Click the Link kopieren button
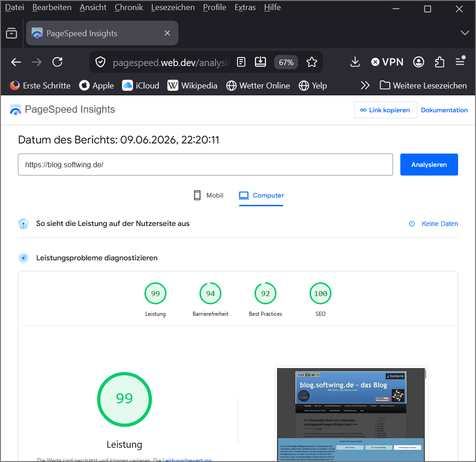The width and height of the screenshot is (476, 462). [x=385, y=110]
